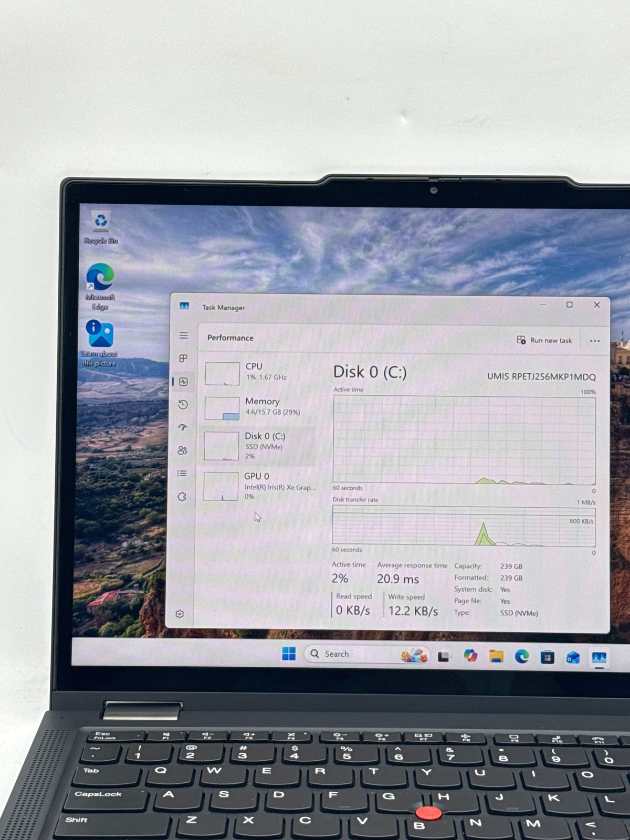Viewport: 630px width, 840px height.
Task: Open Task View from the taskbar
Action: (x=444, y=656)
